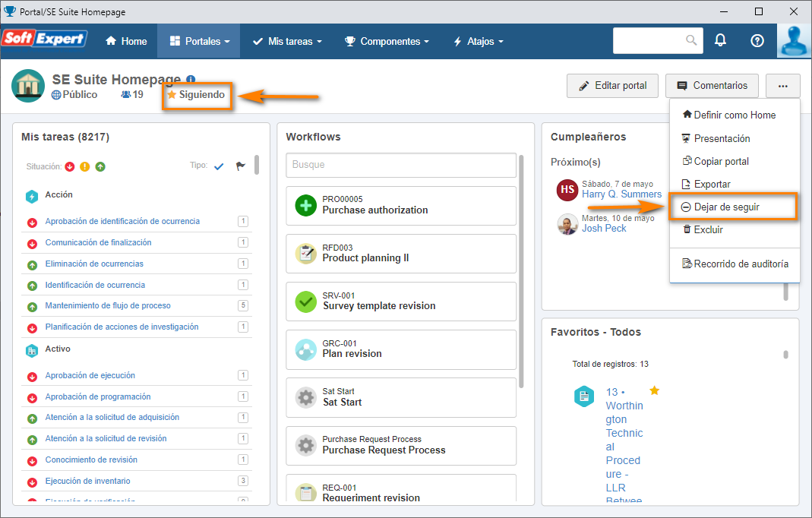
Task: Toggle the red overdue situation filter
Action: coord(70,166)
